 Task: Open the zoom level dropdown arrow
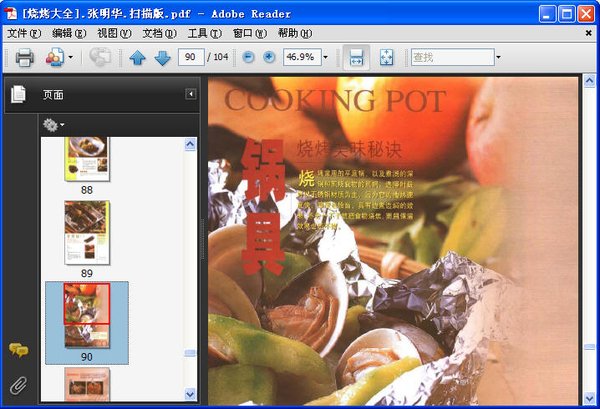(x=325, y=57)
